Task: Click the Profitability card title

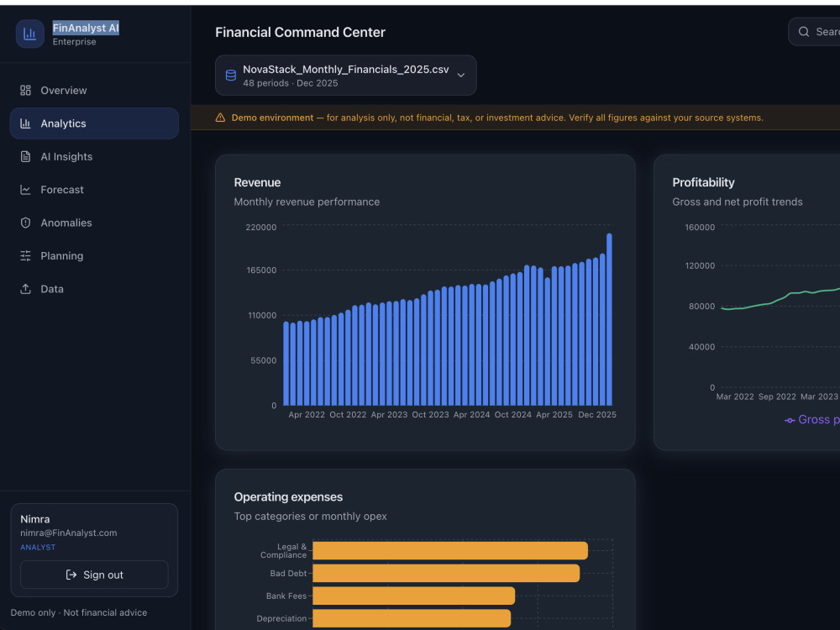Action: [x=703, y=182]
